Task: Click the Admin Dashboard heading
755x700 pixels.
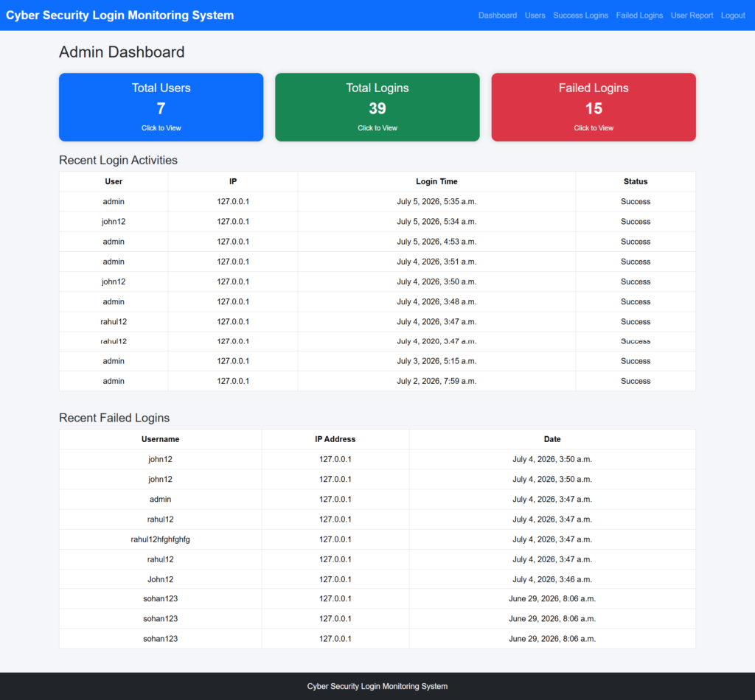Action: [122, 52]
